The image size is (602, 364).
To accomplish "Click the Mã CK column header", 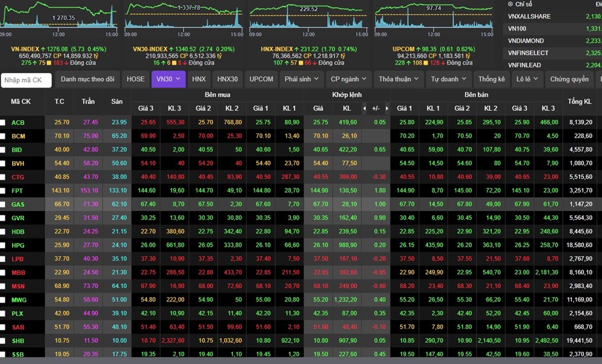I will [20, 102].
